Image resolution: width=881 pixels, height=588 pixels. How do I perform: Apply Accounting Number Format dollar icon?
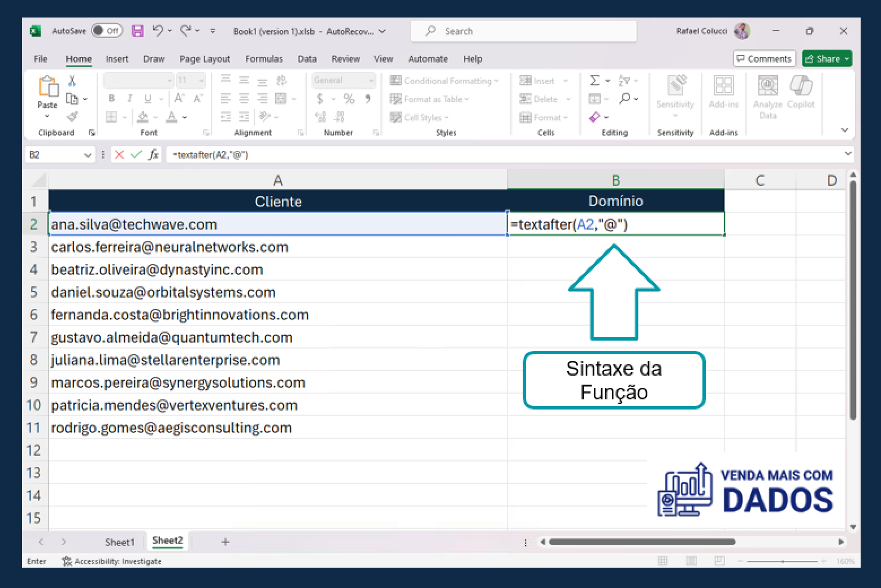[320, 99]
